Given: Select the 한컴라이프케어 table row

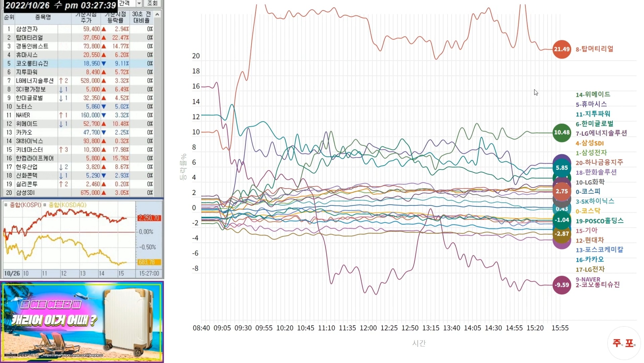Looking at the screenshot, I should tap(78, 158).
